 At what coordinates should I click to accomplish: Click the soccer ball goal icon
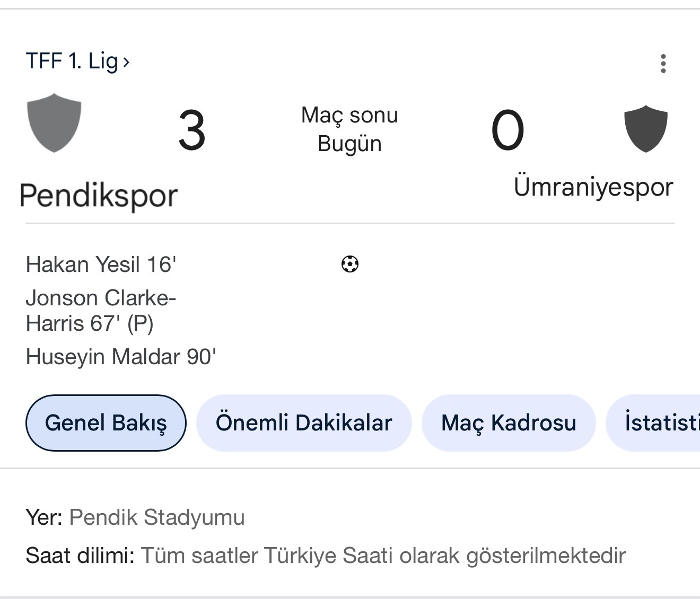(350, 264)
